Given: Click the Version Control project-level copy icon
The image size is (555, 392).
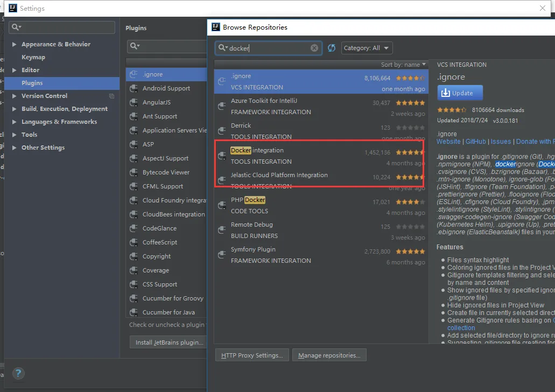Looking at the screenshot, I should pyautogui.click(x=111, y=96).
